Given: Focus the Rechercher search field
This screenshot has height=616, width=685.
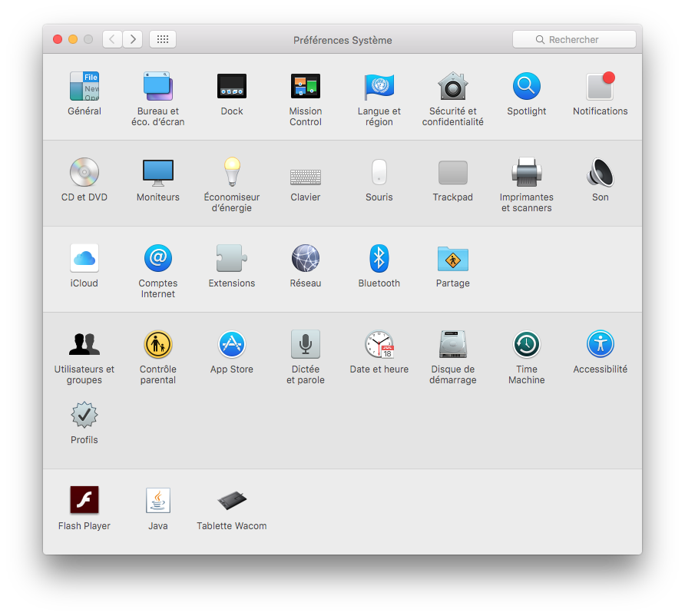Looking at the screenshot, I should coord(574,39).
